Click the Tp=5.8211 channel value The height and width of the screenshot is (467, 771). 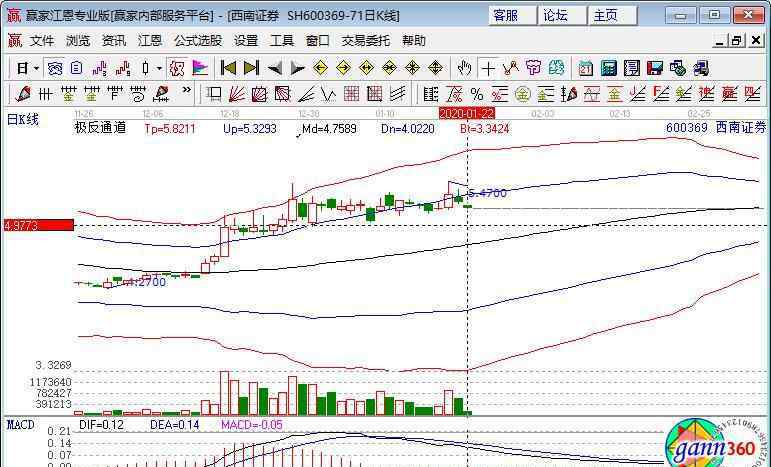point(170,129)
